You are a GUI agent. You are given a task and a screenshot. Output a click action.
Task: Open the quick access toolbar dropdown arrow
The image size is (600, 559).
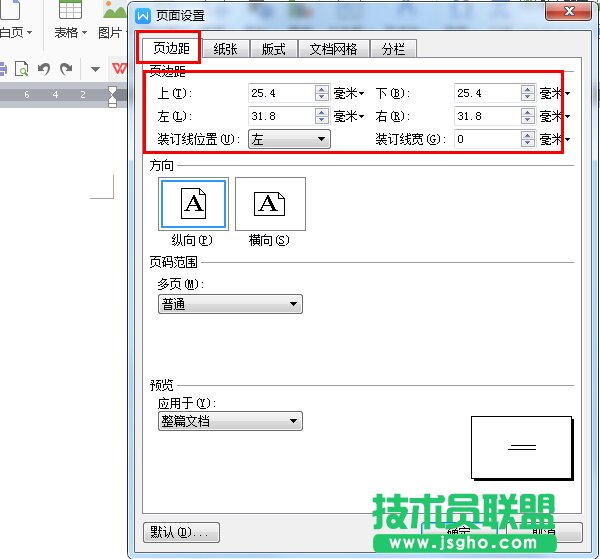pos(95,69)
